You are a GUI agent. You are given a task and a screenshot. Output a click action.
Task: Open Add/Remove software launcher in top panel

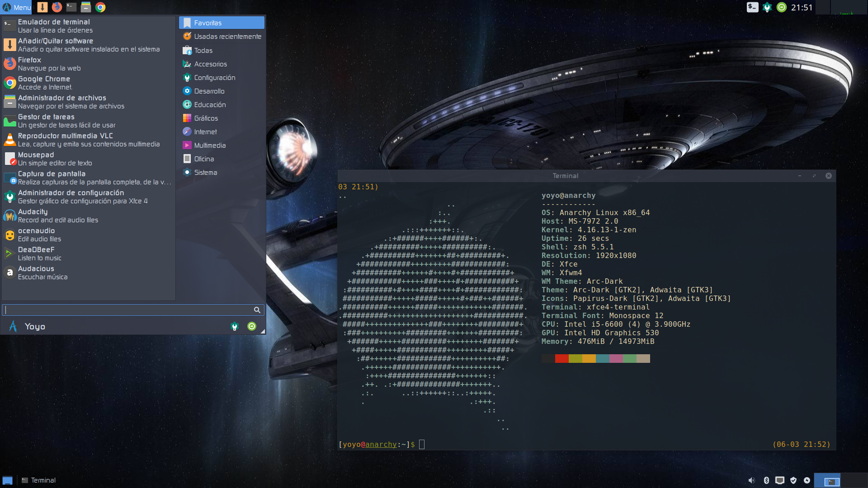coord(42,7)
